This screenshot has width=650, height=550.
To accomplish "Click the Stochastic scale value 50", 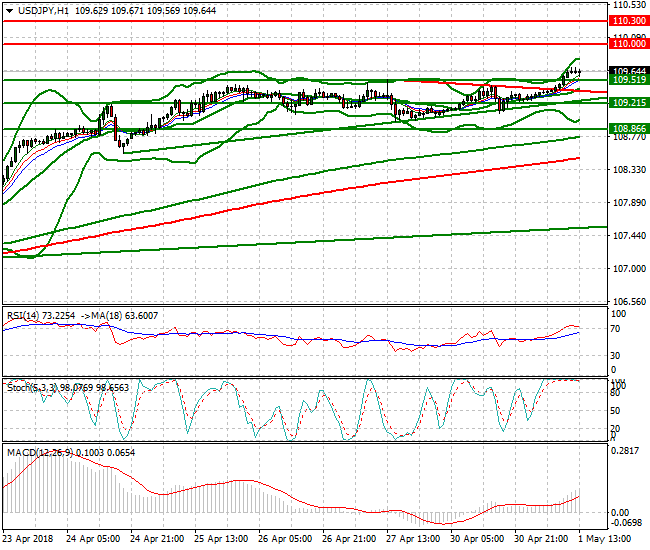I will click(616, 411).
